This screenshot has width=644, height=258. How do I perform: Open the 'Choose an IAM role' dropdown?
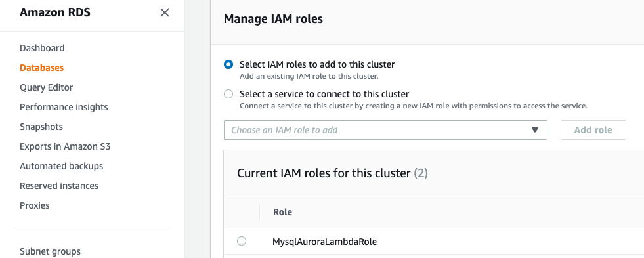point(385,130)
